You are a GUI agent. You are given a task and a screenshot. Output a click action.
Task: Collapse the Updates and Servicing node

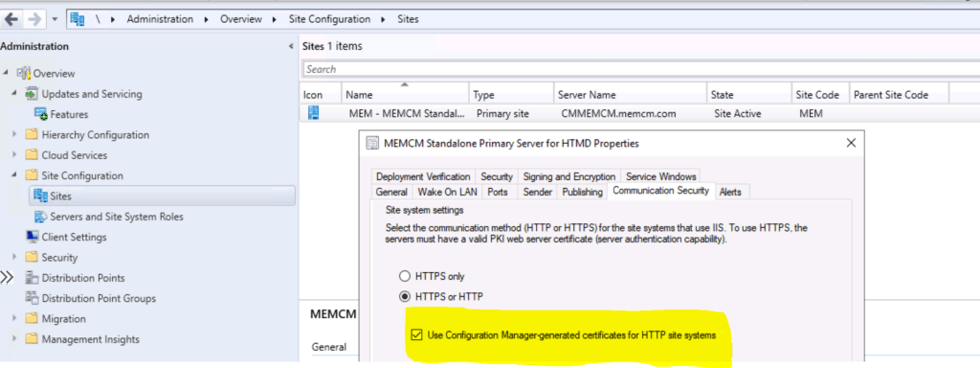coord(15,94)
